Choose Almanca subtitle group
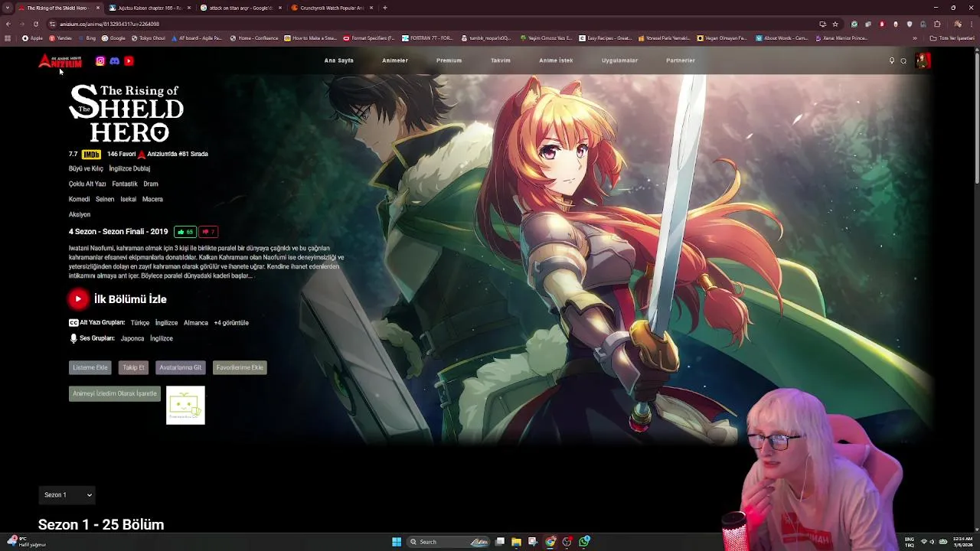980x551 pixels. tap(196, 323)
